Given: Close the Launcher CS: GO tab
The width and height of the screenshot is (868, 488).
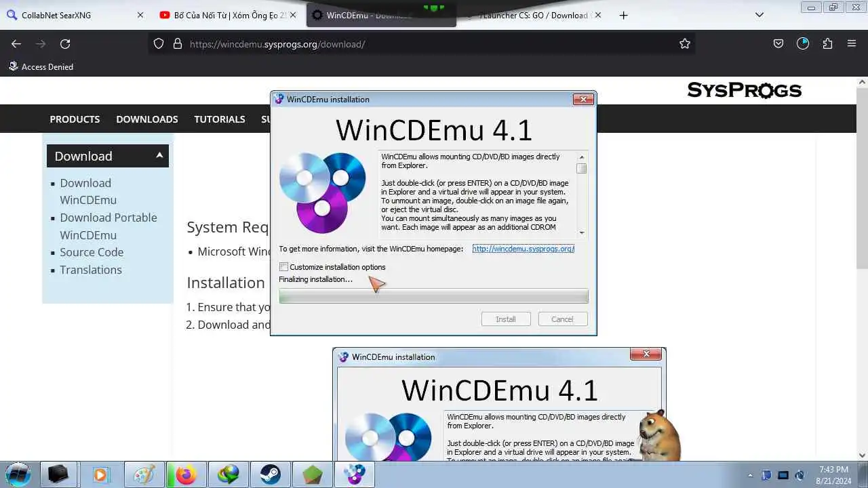Looking at the screenshot, I should [x=597, y=15].
